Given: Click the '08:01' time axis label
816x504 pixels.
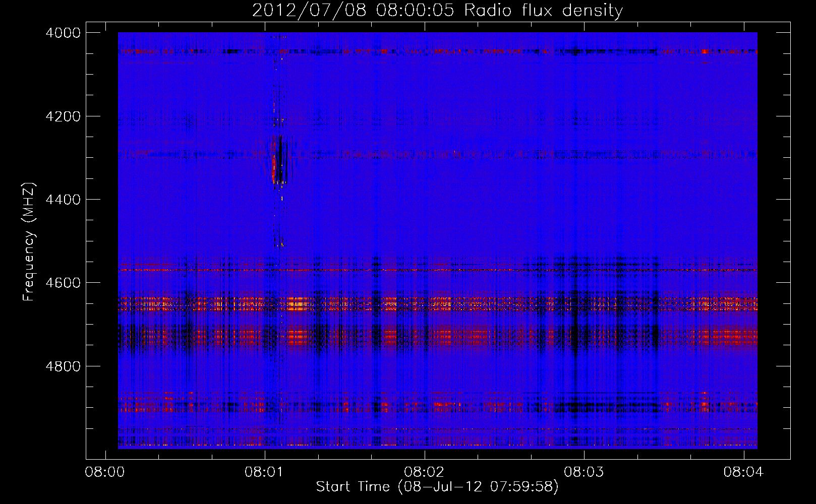Looking at the screenshot, I should click(265, 472).
